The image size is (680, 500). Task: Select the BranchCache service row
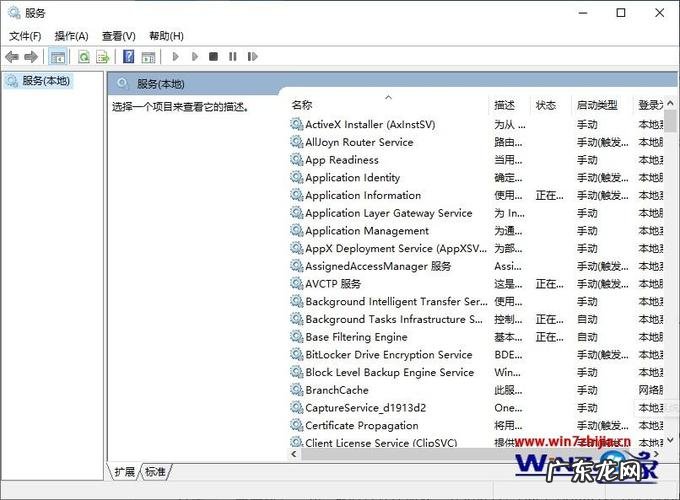[x=336, y=390]
